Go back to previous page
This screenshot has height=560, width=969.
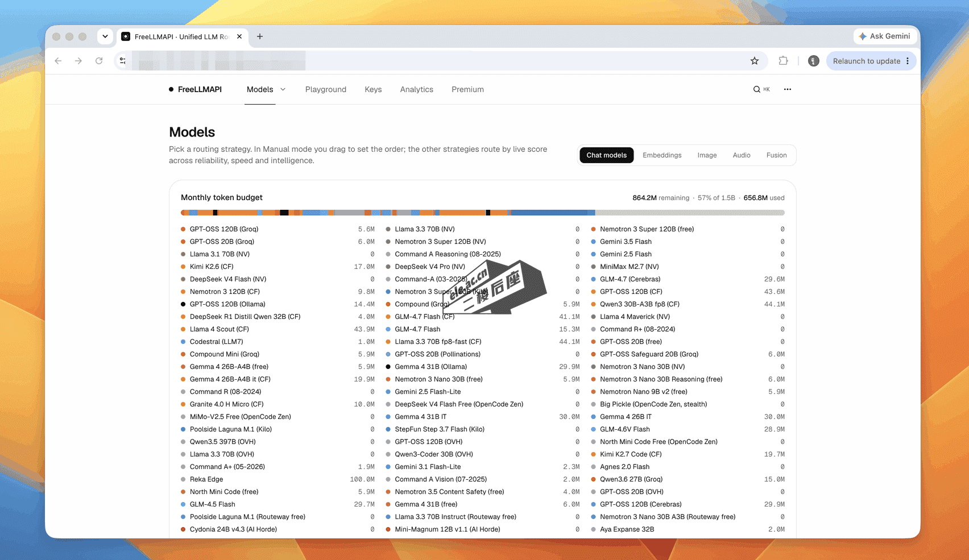pyautogui.click(x=58, y=61)
